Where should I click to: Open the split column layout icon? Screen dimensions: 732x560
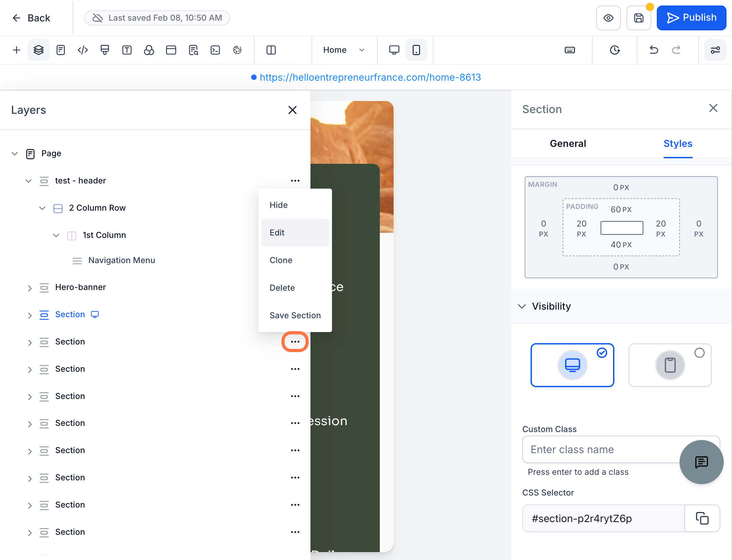click(x=271, y=50)
